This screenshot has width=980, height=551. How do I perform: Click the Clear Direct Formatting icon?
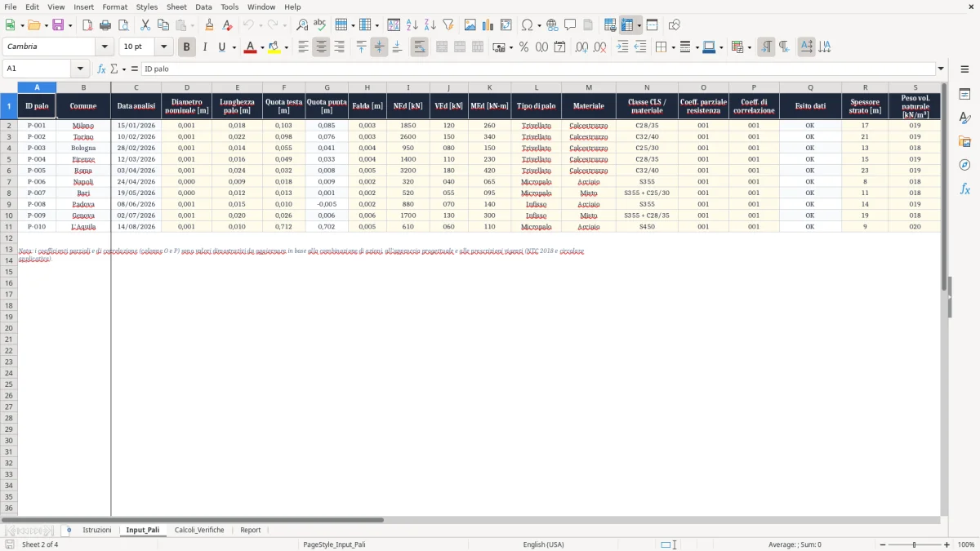pyautogui.click(x=228, y=25)
